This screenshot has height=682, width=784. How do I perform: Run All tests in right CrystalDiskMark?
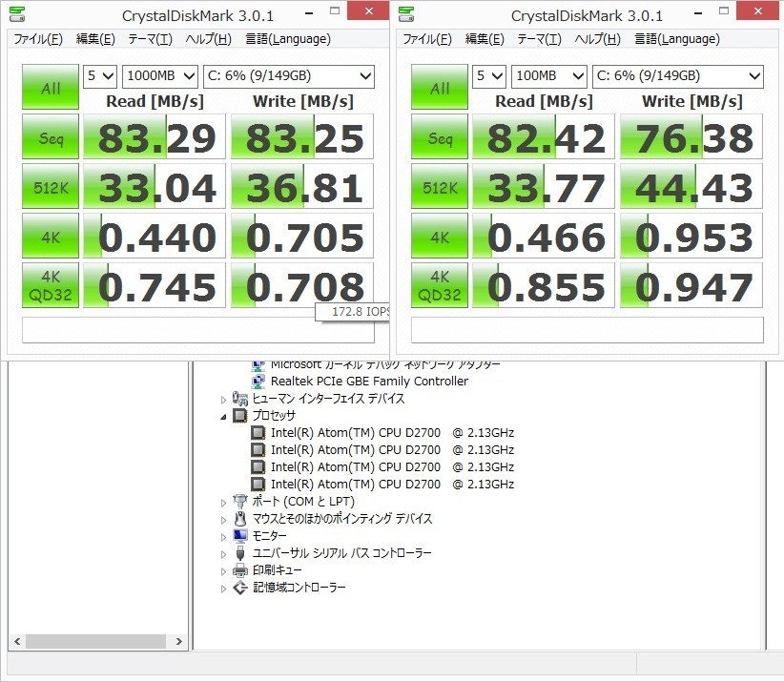(x=440, y=87)
